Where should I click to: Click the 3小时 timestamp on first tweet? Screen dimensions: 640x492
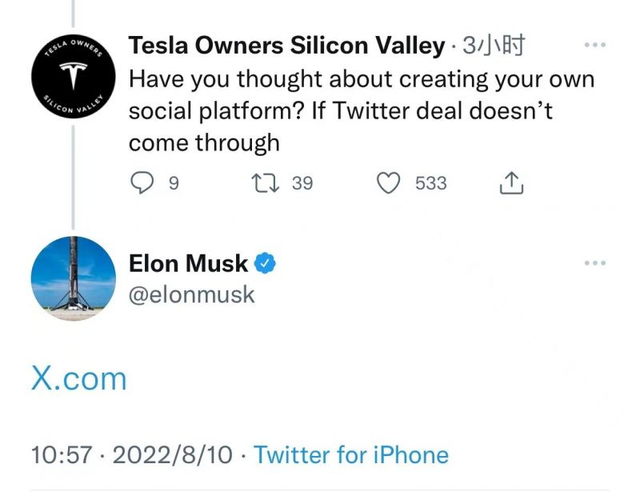(495, 46)
